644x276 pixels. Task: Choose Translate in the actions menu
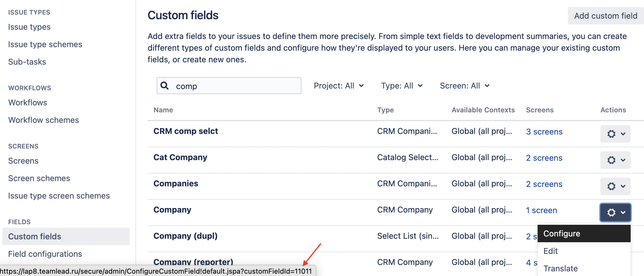[x=560, y=268]
